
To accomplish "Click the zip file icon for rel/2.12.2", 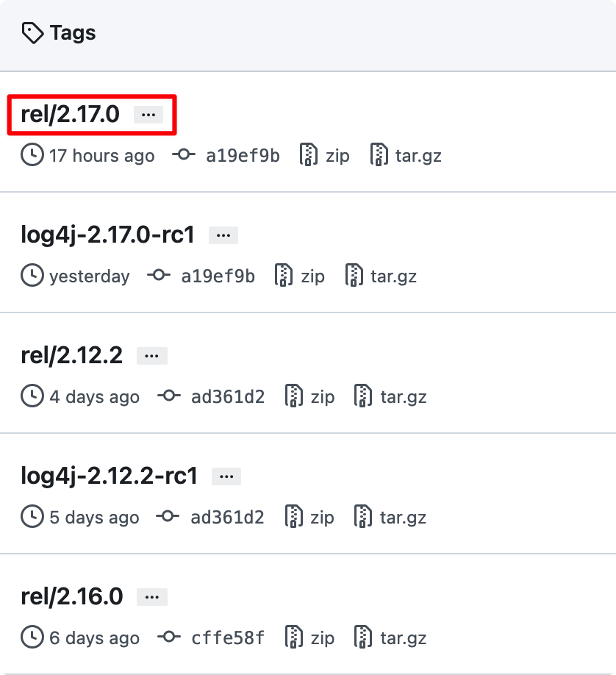I will pyautogui.click(x=293, y=396).
